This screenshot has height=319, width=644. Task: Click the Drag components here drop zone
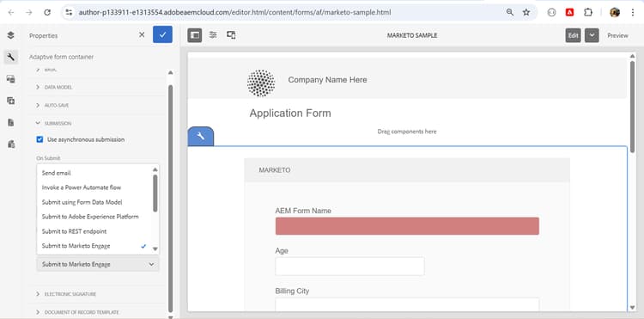pyautogui.click(x=407, y=132)
